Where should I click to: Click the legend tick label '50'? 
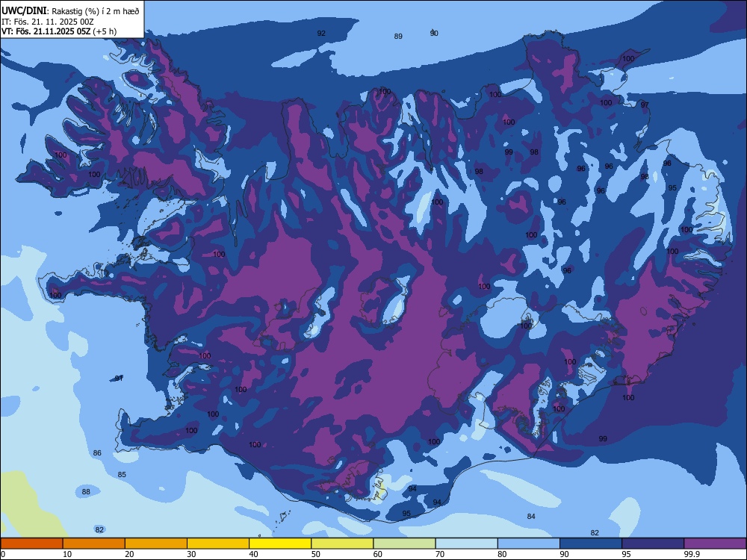click(x=316, y=554)
